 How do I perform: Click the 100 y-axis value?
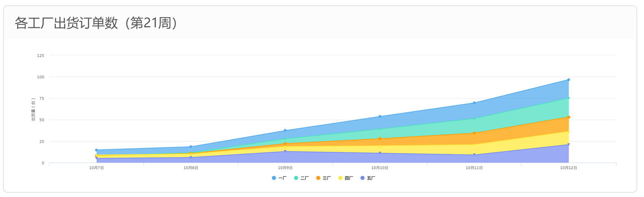point(41,77)
